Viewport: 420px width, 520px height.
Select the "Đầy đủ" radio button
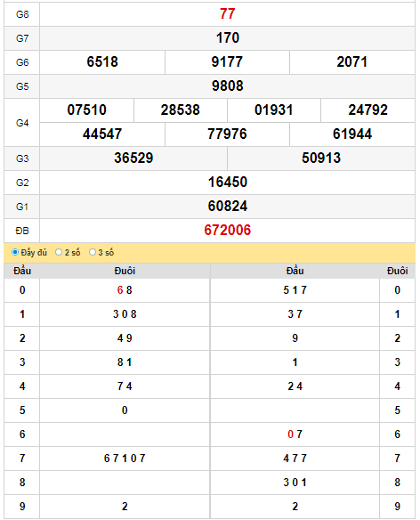pyautogui.click(x=15, y=252)
